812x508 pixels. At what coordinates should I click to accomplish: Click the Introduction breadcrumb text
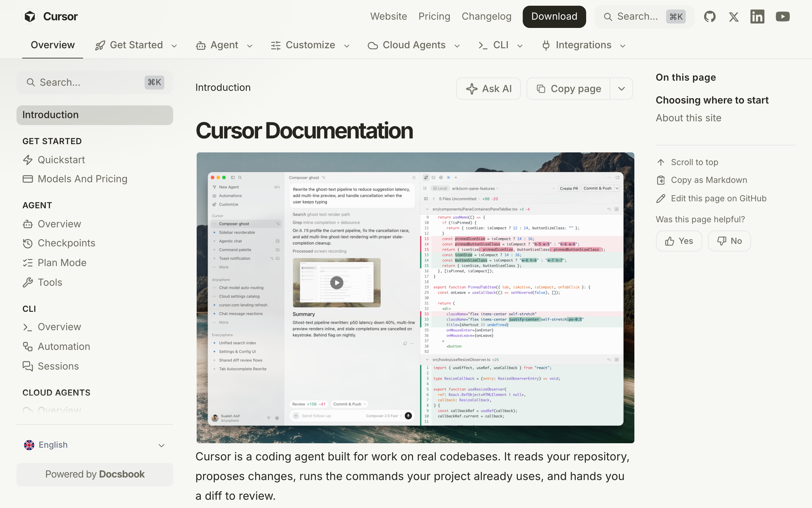pos(223,88)
